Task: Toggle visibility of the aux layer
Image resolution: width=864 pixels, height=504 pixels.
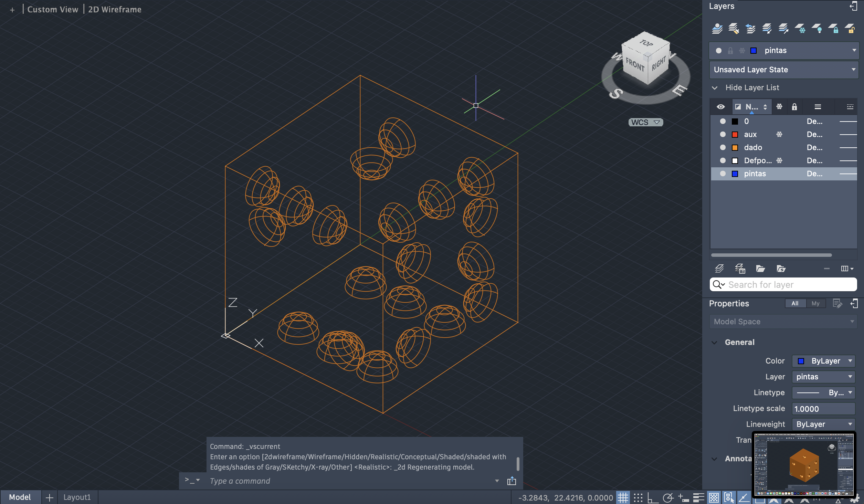Action: (723, 134)
